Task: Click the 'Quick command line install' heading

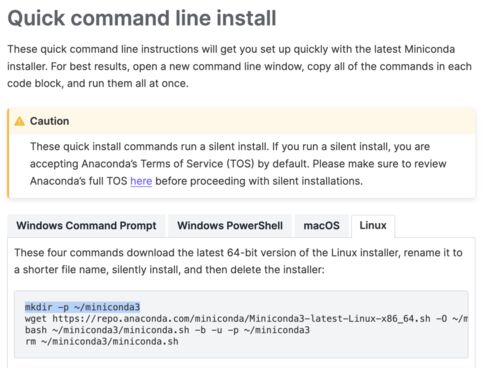Action: click(x=142, y=18)
